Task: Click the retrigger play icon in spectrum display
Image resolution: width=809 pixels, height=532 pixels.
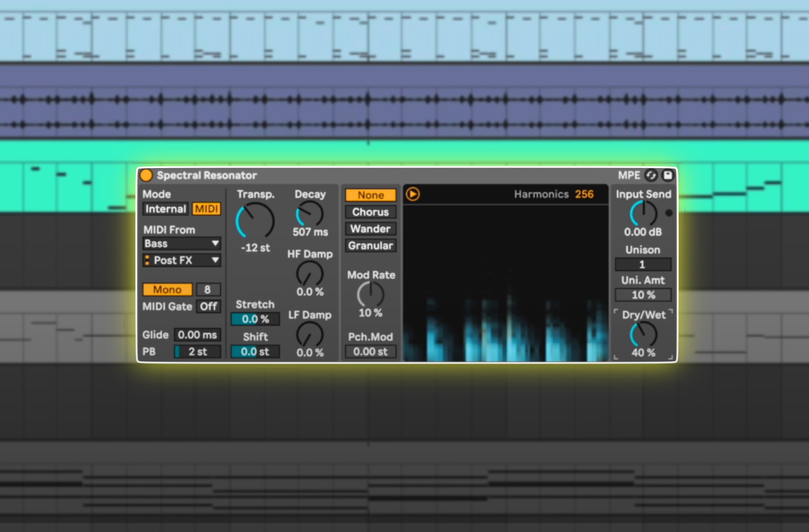Action: pyautogui.click(x=414, y=195)
